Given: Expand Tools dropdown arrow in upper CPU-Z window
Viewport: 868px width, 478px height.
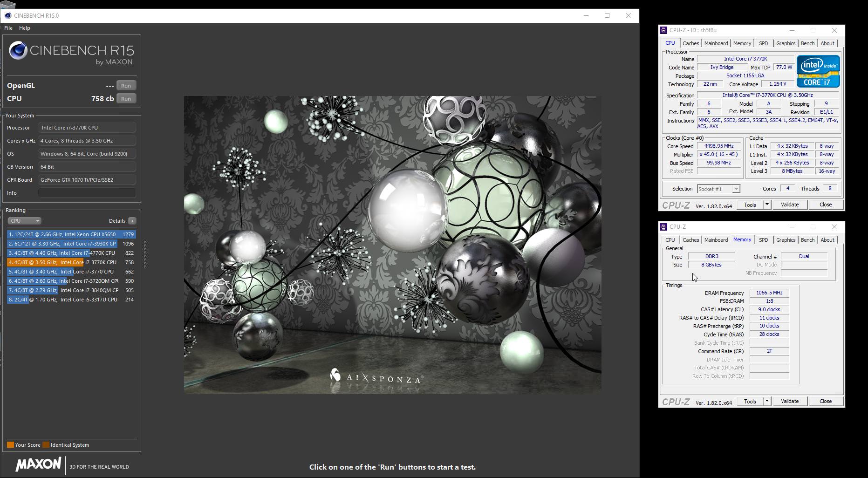Looking at the screenshot, I should pyautogui.click(x=767, y=205).
